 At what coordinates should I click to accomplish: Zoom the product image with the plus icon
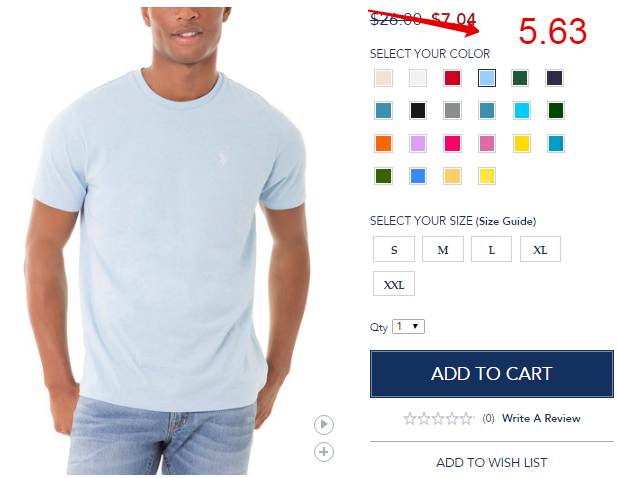[x=324, y=452]
